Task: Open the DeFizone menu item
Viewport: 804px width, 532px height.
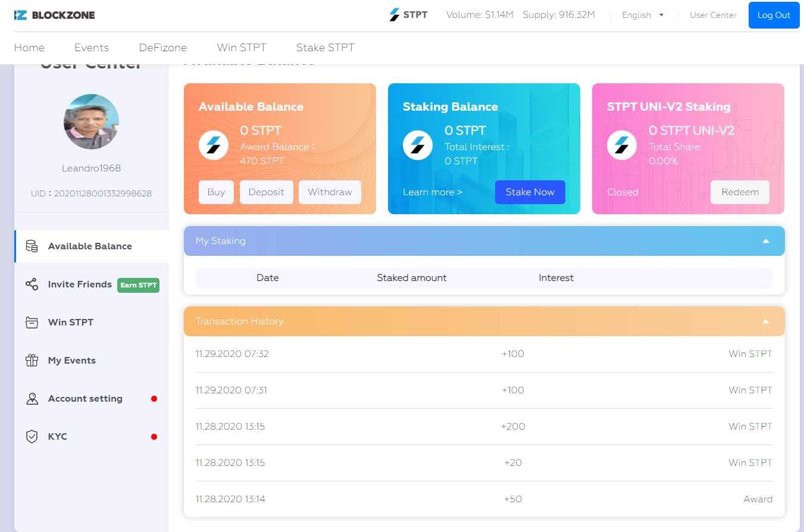Action: [163, 48]
